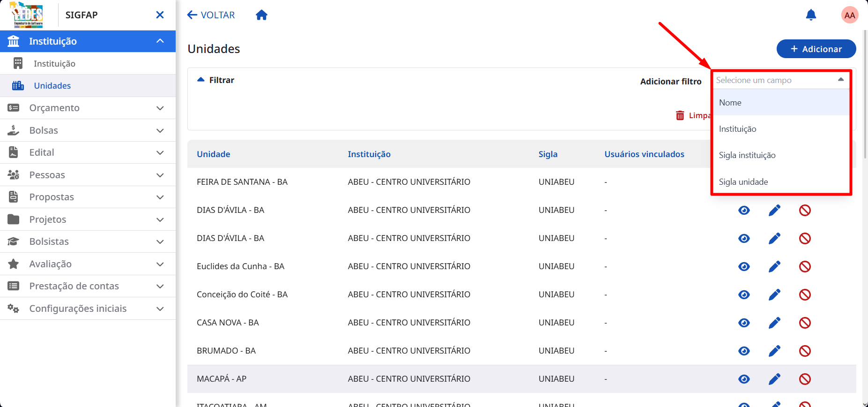The image size is (868, 407).
Task: Choose Nome in the filter list
Action: [x=781, y=102]
